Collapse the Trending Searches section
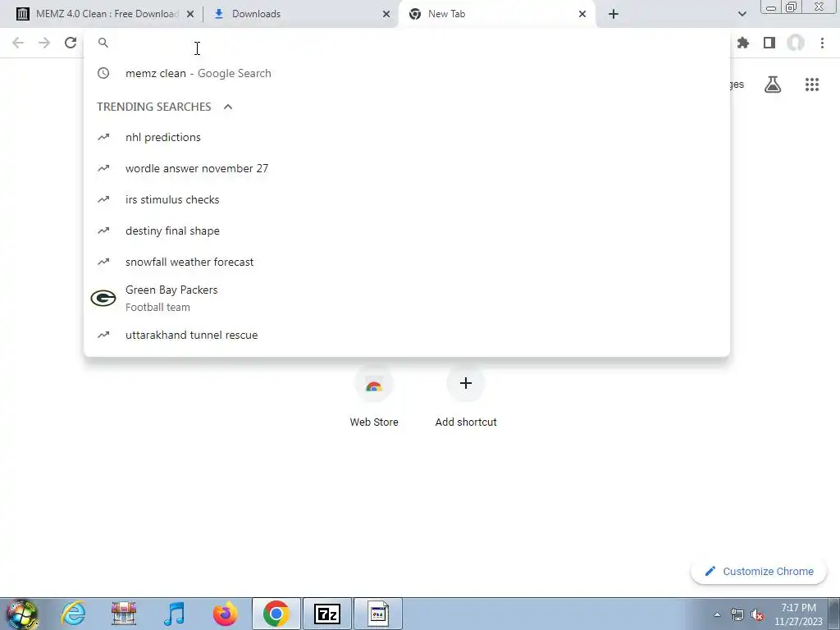 [x=228, y=107]
